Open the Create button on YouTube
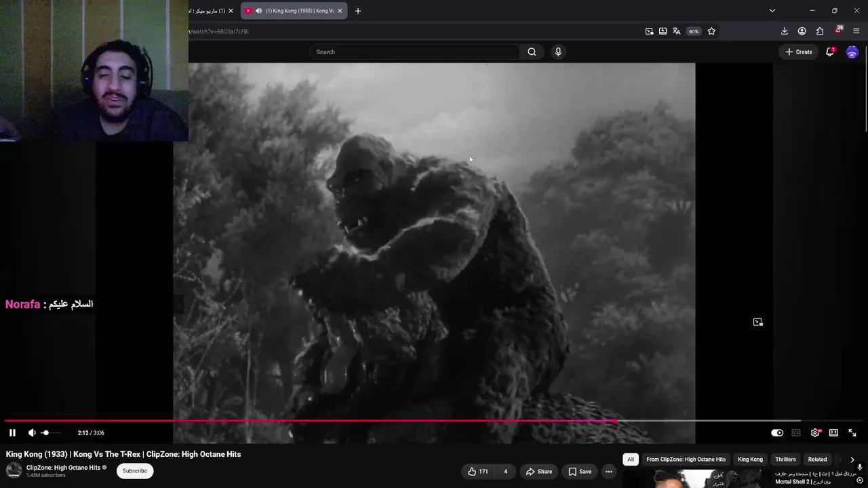 click(799, 52)
